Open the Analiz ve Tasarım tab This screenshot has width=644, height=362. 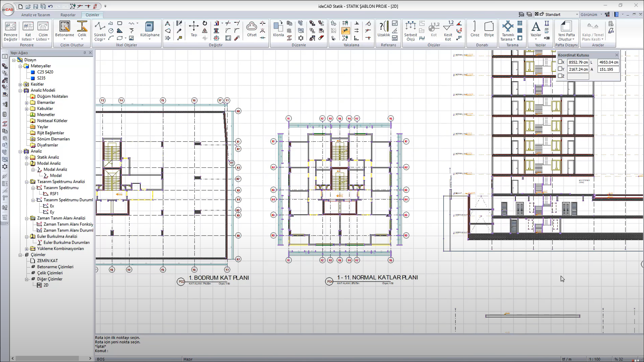coord(35,15)
